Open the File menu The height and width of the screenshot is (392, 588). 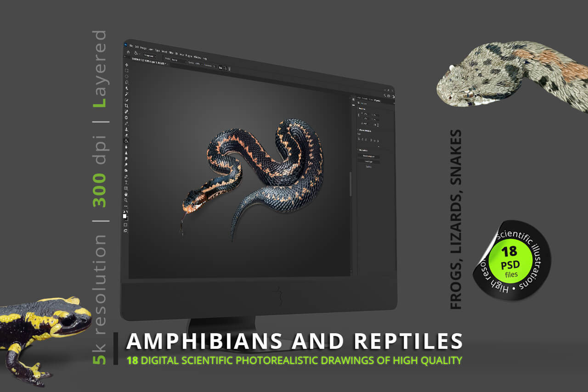[130, 45]
